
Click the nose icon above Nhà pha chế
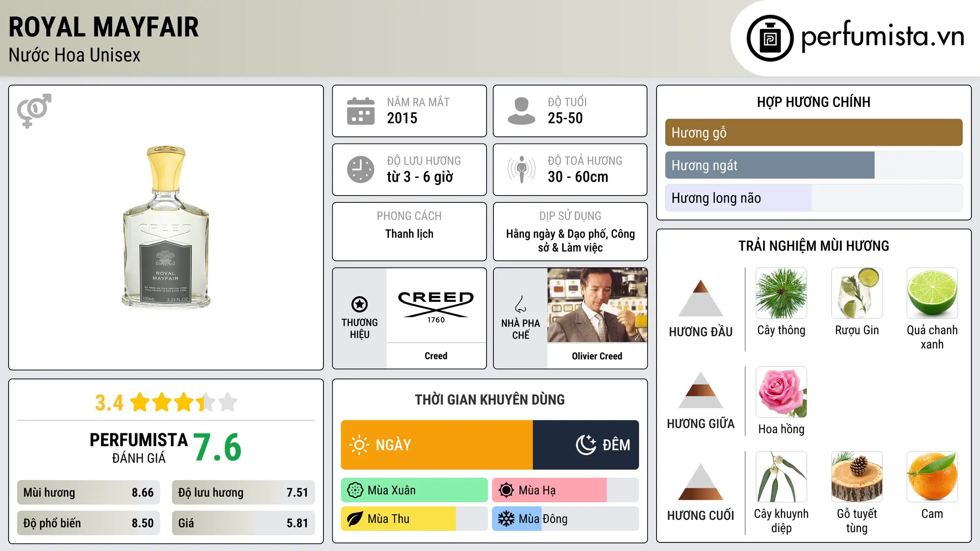point(520,304)
